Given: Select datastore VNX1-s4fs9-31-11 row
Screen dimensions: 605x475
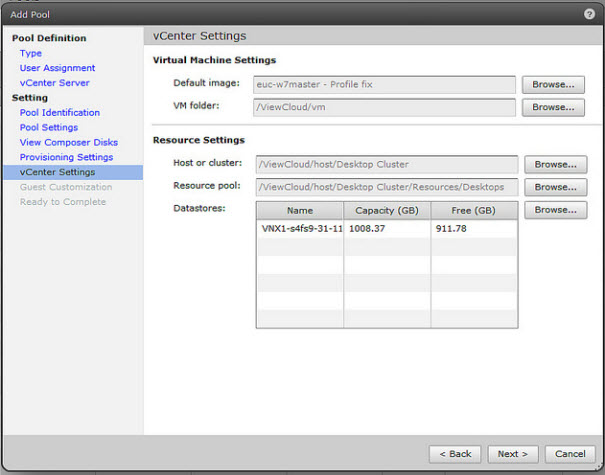Looking at the screenshot, I should pos(387,228).
